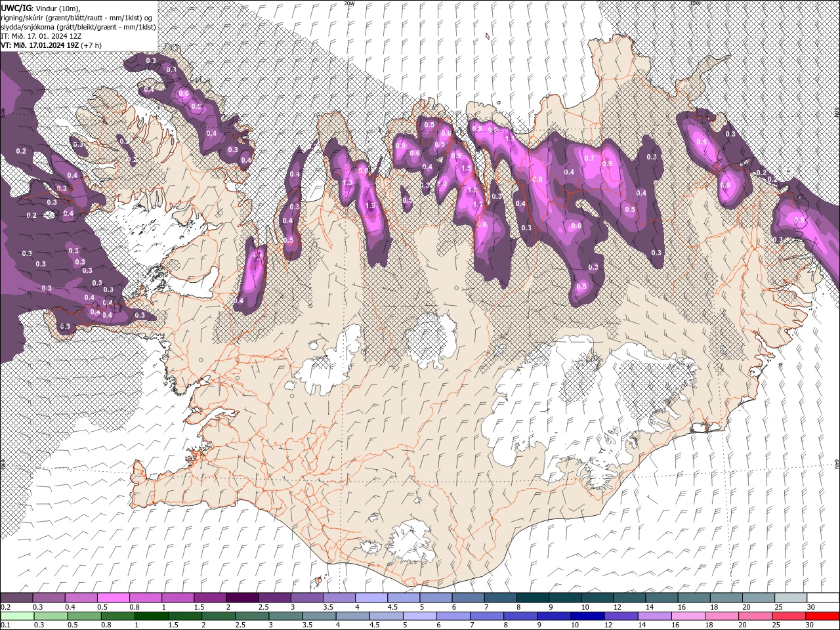The height and width of the screenshot is (630, 840).
Task: Click the 'UWC/IG' title in the header box
Action: pos(16,8)
